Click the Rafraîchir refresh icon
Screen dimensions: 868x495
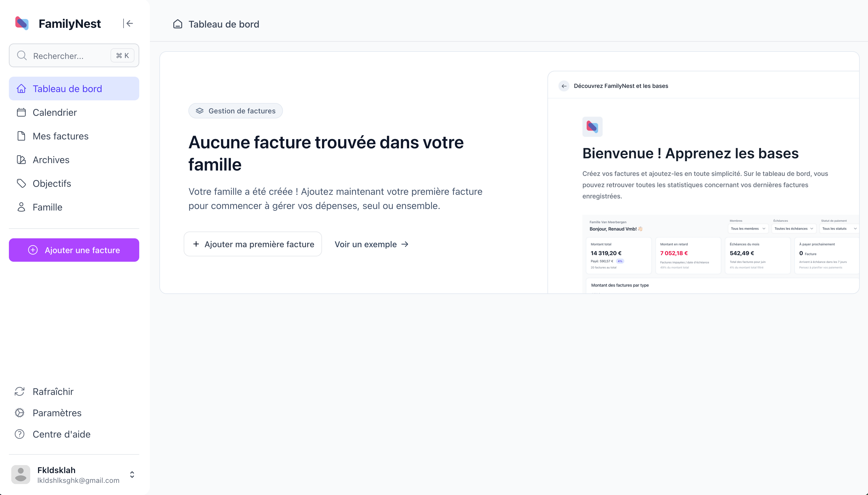(x=20, y=392)
